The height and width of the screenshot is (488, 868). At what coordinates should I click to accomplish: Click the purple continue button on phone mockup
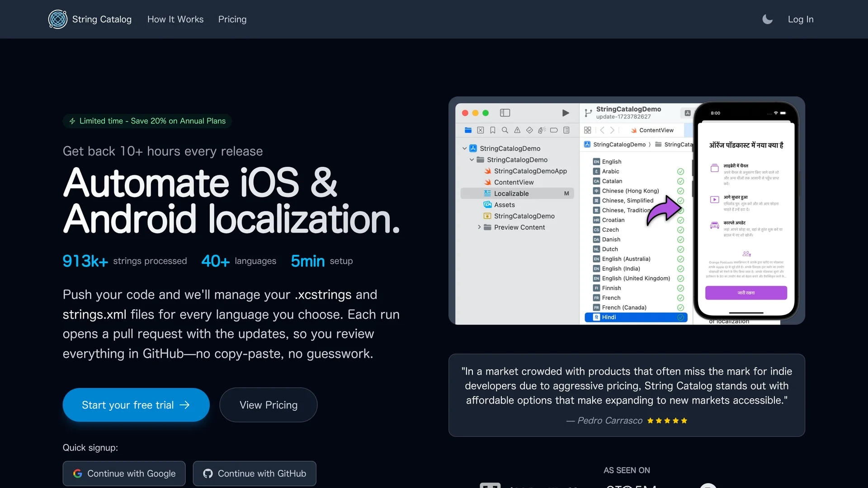[x=746, y=293]
